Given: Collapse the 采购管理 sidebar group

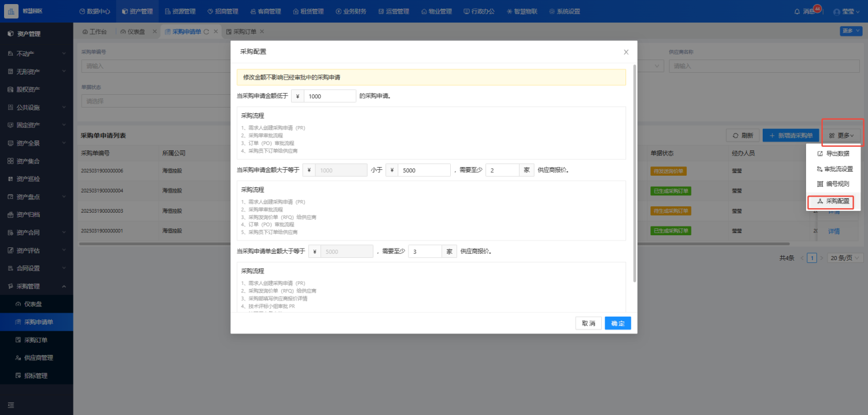Looking at the screenshot, I should (36, 286).
